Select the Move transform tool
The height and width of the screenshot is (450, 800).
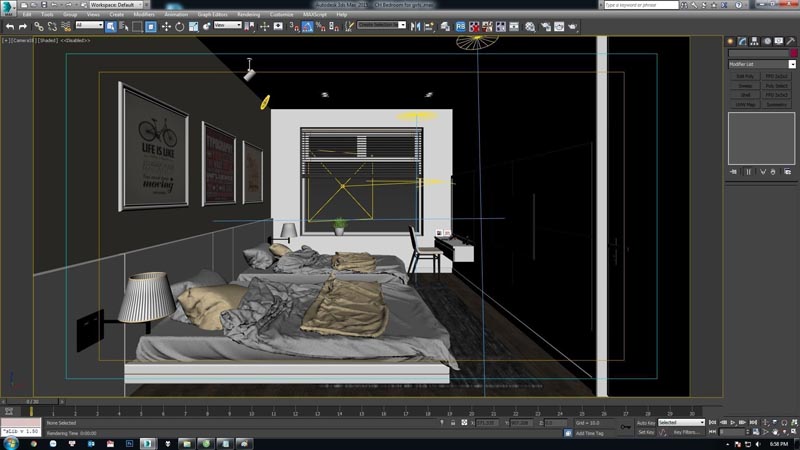tap(166, 26)
